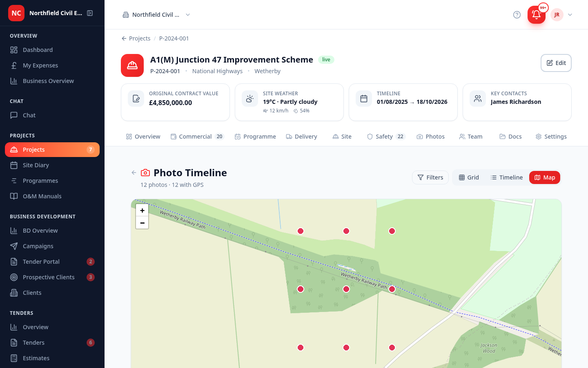Click the Jackson Wood map label
The height and width of the screenshot is (368, 588).
coord(489,348)
